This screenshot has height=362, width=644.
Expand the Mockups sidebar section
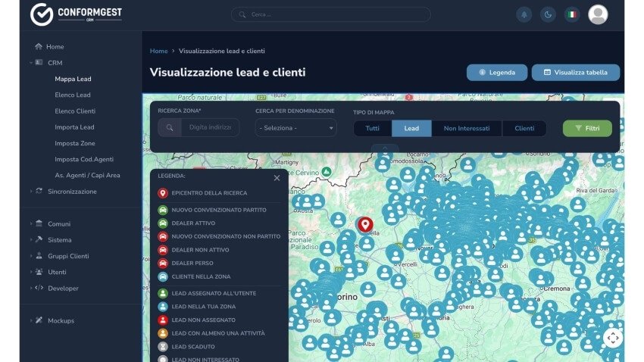pos(31,320)
